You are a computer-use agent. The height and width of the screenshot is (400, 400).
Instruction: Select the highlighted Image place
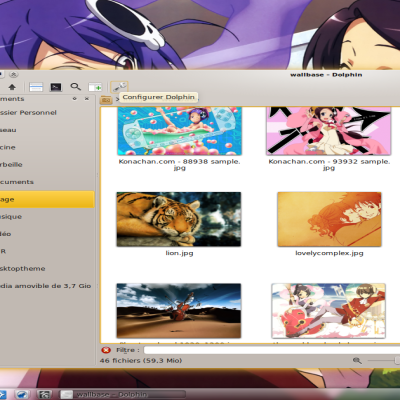(x=47, y=199)
